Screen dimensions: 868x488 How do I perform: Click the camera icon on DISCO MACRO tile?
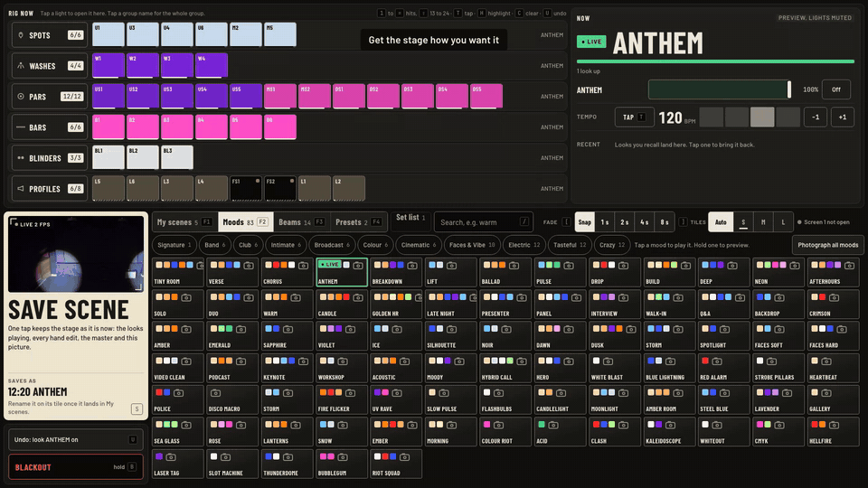click(215, 393)
